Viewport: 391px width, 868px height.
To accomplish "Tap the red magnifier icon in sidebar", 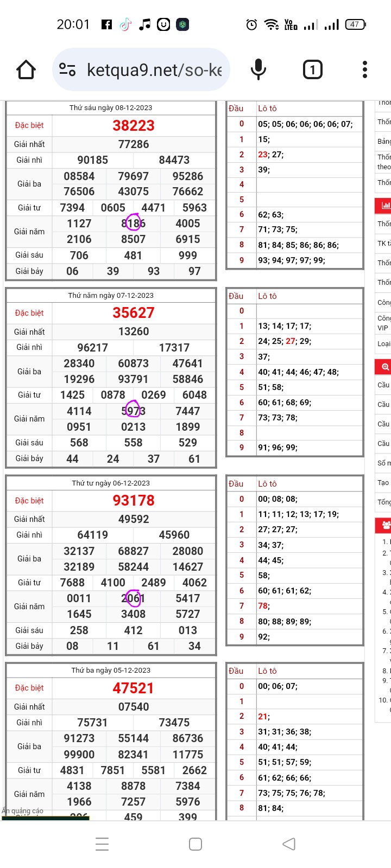I will pos(385,367).
